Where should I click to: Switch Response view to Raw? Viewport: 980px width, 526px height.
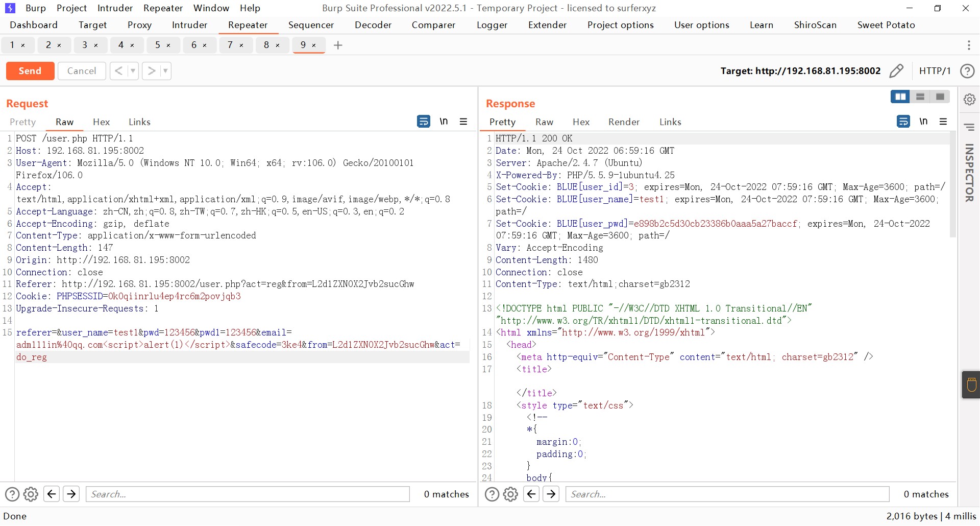point(544,122)
